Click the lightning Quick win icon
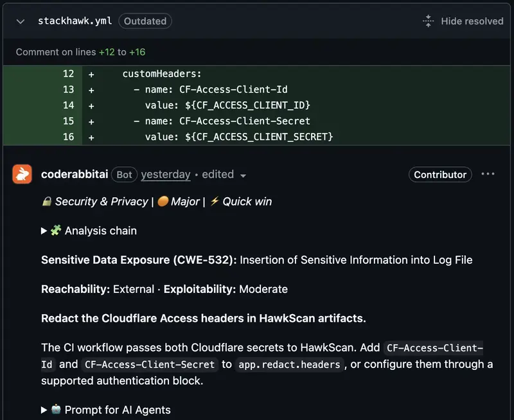The width and height of the screenshot is (514, 420). click(215, 201)
